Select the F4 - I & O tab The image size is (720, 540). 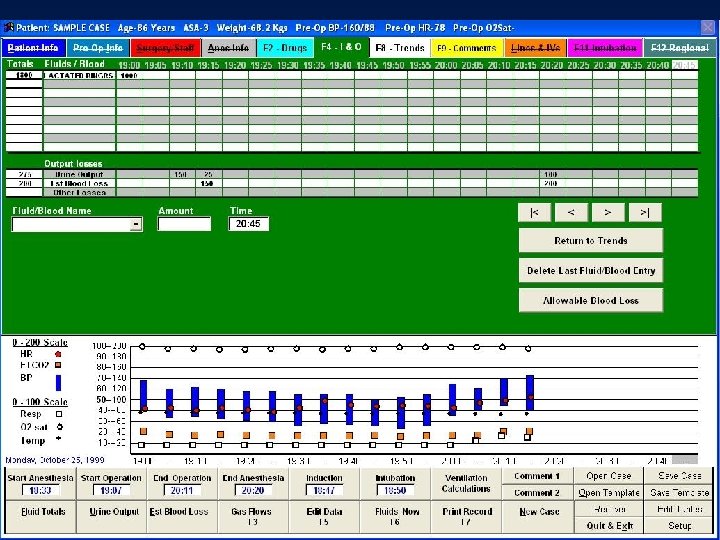[x=341, y=47]
